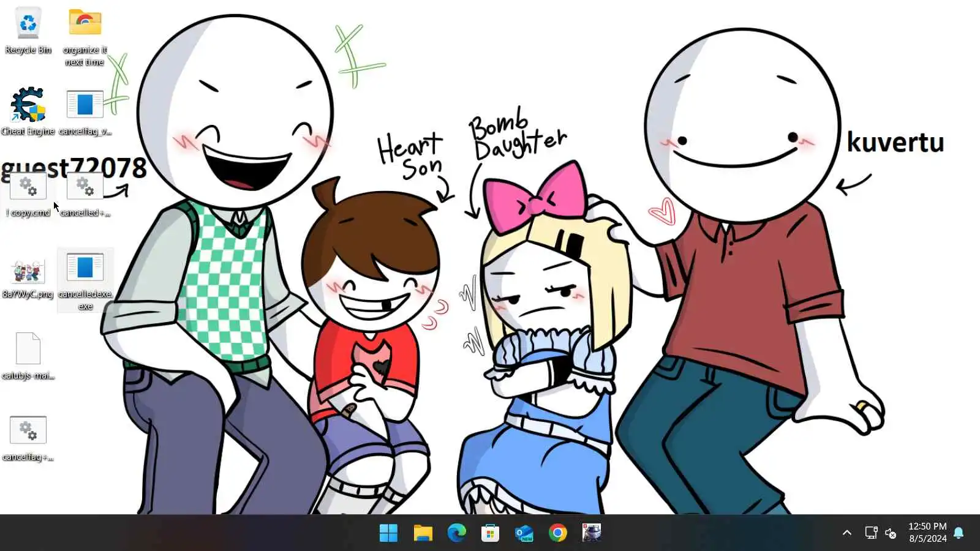The width and height of the screenshot is (980, 551).
Task: Open the notification bell in the taskbar
Action: [x=959, y=533]
